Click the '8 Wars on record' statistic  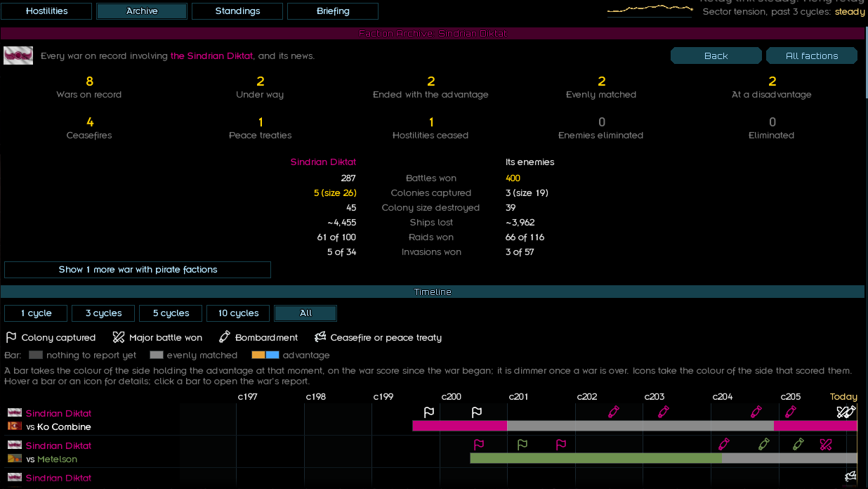[x=89, y=88]
